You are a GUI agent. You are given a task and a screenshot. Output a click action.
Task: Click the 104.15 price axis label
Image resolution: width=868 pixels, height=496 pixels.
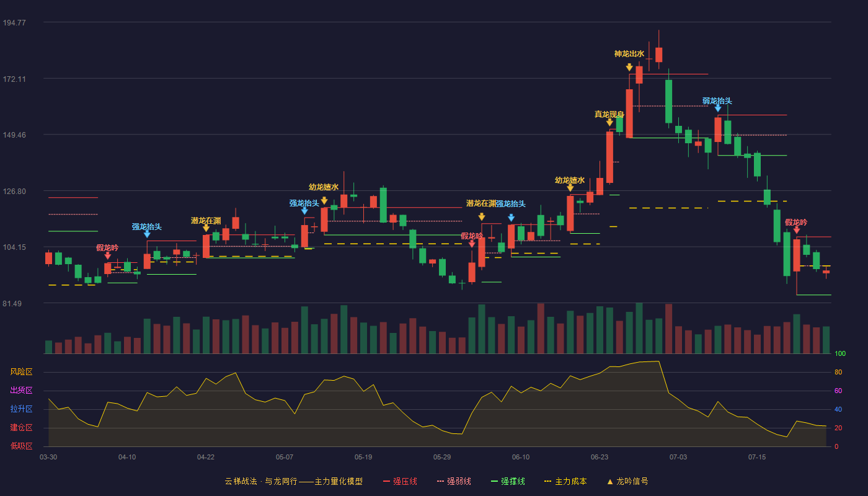tap(14, 247)
